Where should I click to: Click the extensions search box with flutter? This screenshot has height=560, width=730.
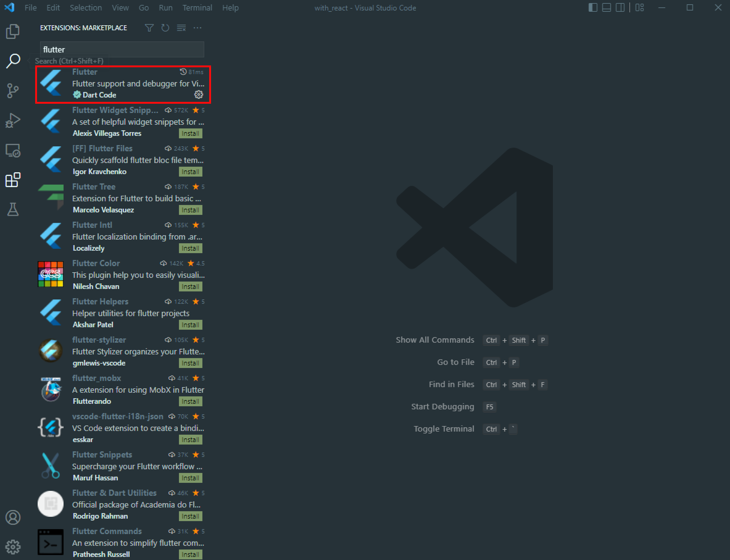[x=122, y=50]
